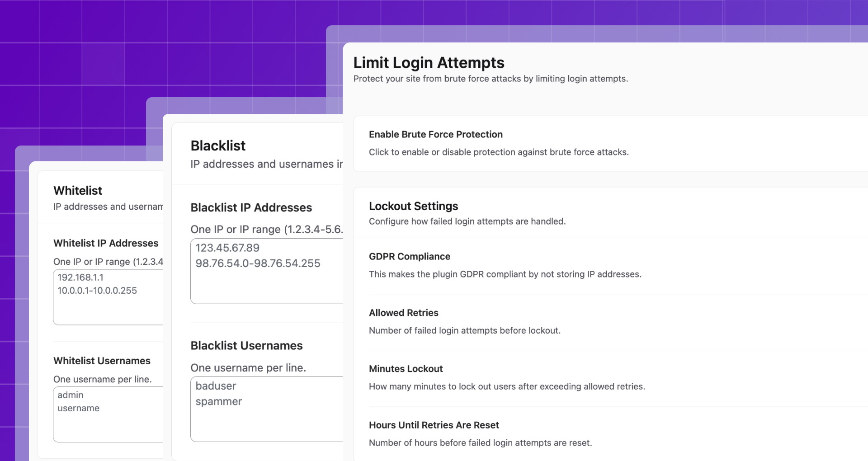Image resolution: width=868 pixels, height=461 pixels.
Task: Click the Lockout Settings section heading
Action: pos(413,206)
